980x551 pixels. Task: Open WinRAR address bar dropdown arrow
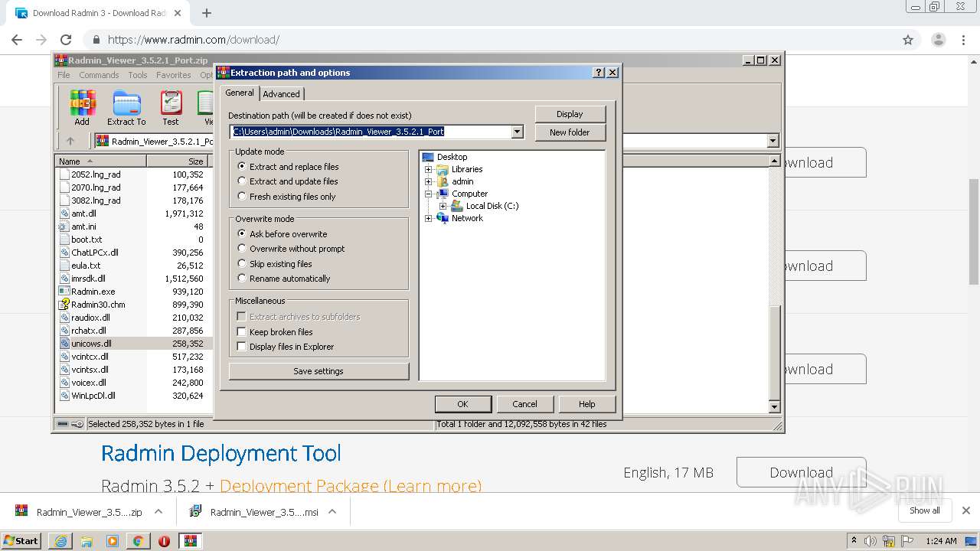point(773,141)
